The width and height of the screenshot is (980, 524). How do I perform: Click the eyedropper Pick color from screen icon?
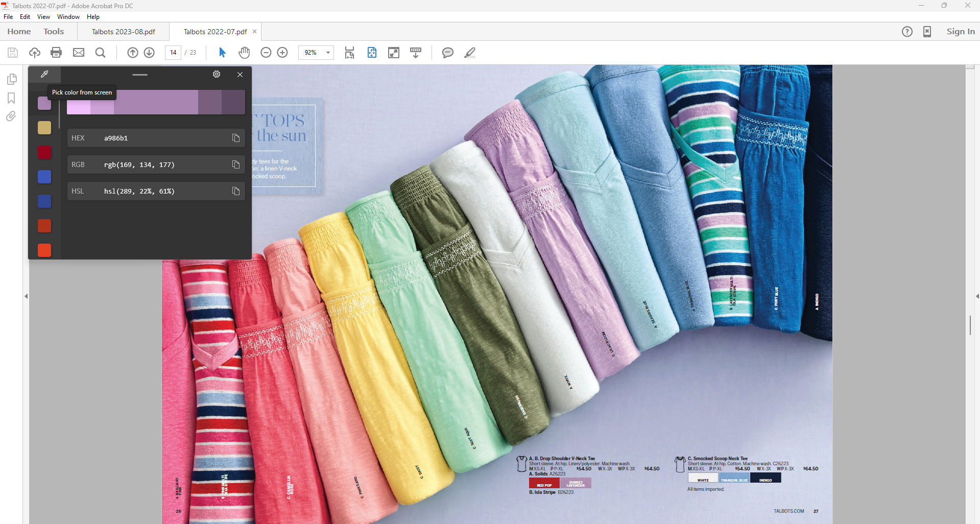click(44, 75)
